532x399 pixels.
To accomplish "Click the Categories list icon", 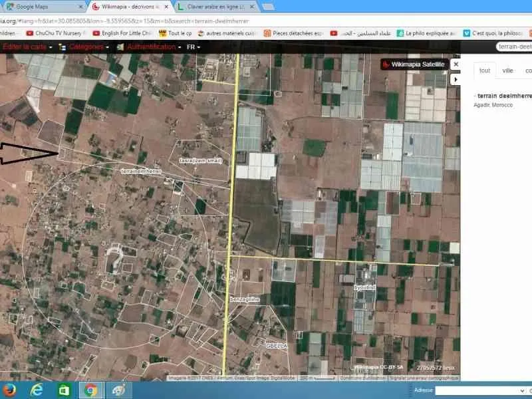I will click(x=63, y=47).
